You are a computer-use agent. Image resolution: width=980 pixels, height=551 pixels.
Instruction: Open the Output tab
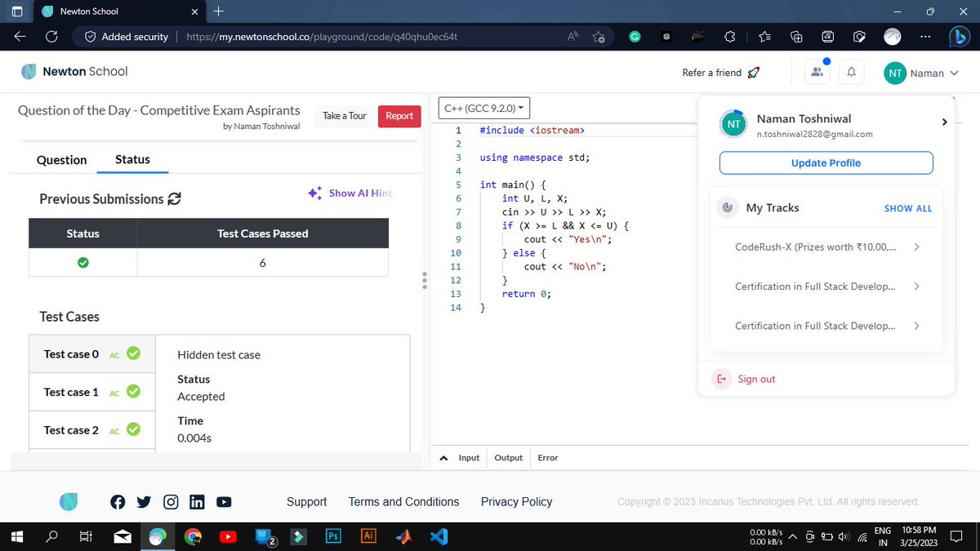point(508,458)
